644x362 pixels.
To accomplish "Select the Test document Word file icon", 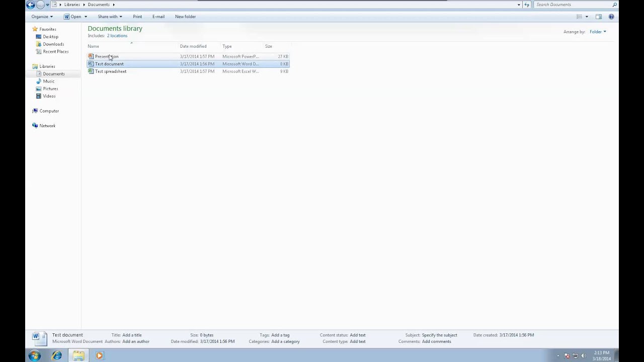I will 91,64.
